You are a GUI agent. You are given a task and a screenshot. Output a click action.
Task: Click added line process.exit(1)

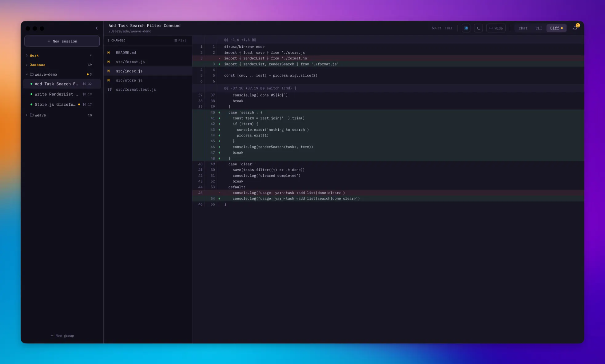point(388,136)
